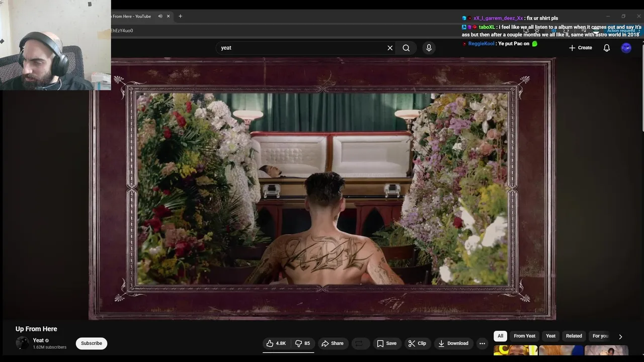Screen dimensions: 644x362
Task: Start voice search with the microphone icon
Action: click(x=429, y=48)
